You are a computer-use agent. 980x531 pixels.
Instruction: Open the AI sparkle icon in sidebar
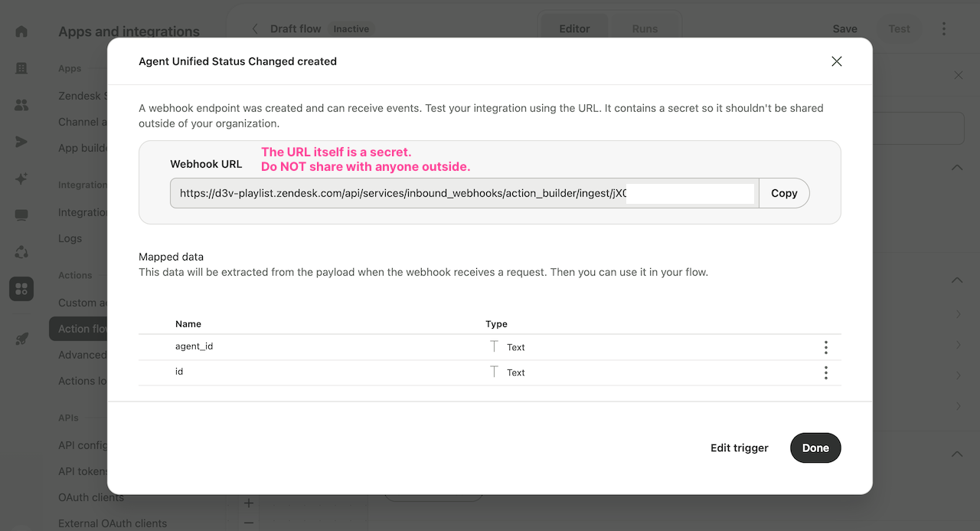click(x=21, y=179)
